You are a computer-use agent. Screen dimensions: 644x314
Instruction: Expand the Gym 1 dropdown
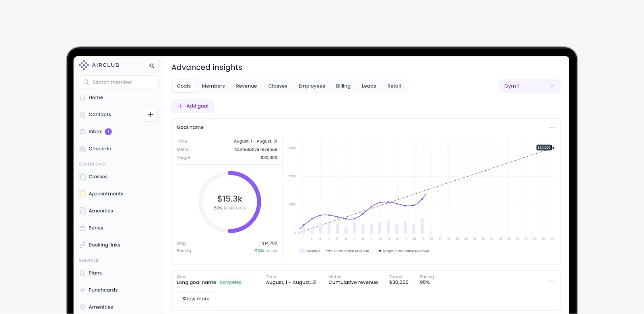(530, 86)
